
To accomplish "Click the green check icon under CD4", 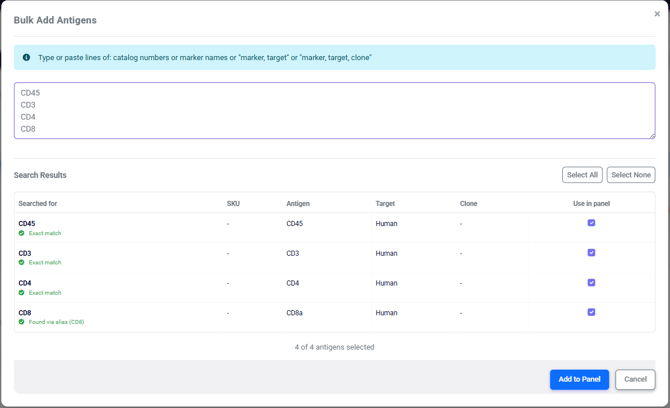I will pyautogui.click(x=21, y=293).
